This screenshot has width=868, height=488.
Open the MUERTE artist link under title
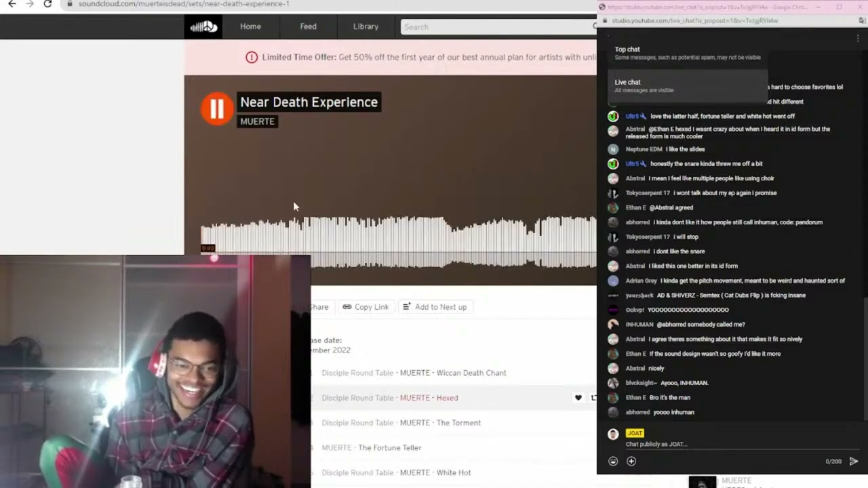[257, 121]
